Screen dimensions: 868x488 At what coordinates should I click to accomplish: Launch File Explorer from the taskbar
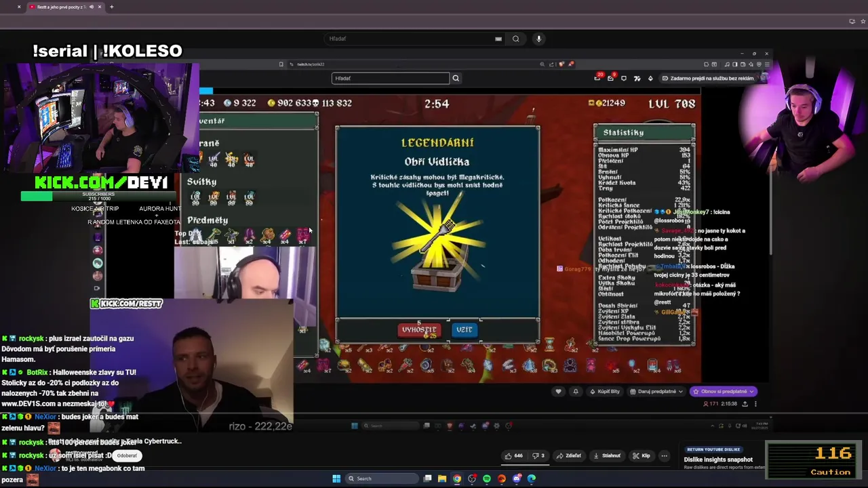coord(442,479)
